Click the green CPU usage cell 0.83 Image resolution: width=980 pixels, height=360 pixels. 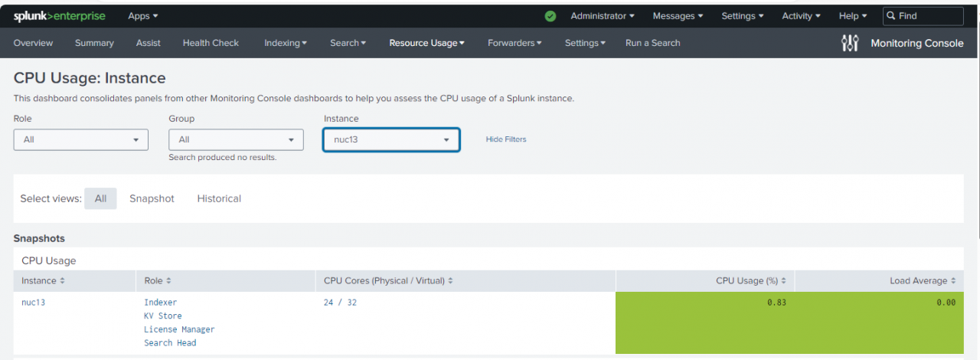pos(705,322)
